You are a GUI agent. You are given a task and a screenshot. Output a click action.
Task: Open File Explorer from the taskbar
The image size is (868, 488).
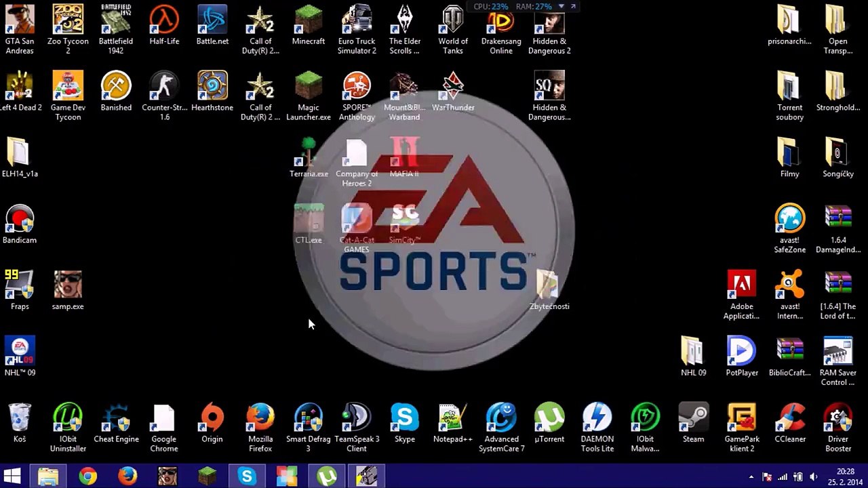(48, 476)
